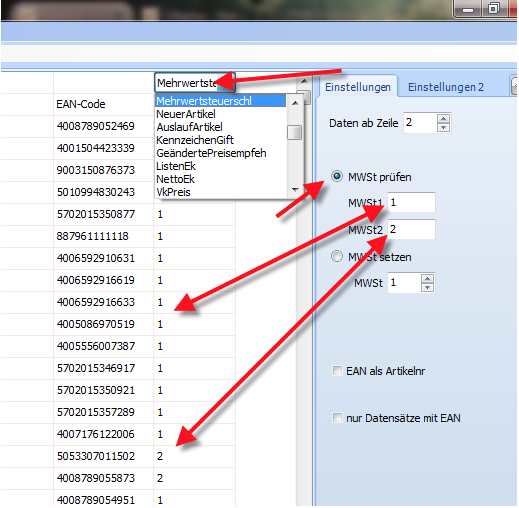The image size is (519, 508).
Task: Choose NeuerArtikel from the dropdown list
Action: (x=186, y=114)
